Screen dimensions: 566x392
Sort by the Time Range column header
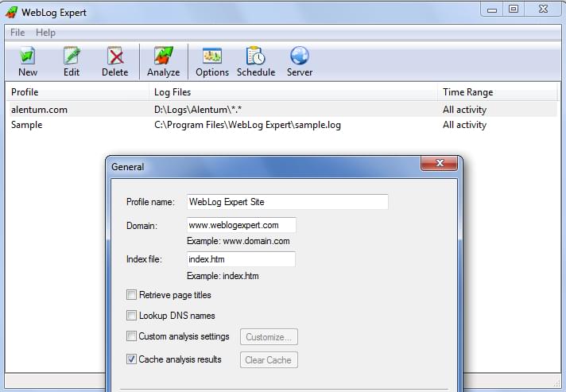coord(498,92)
